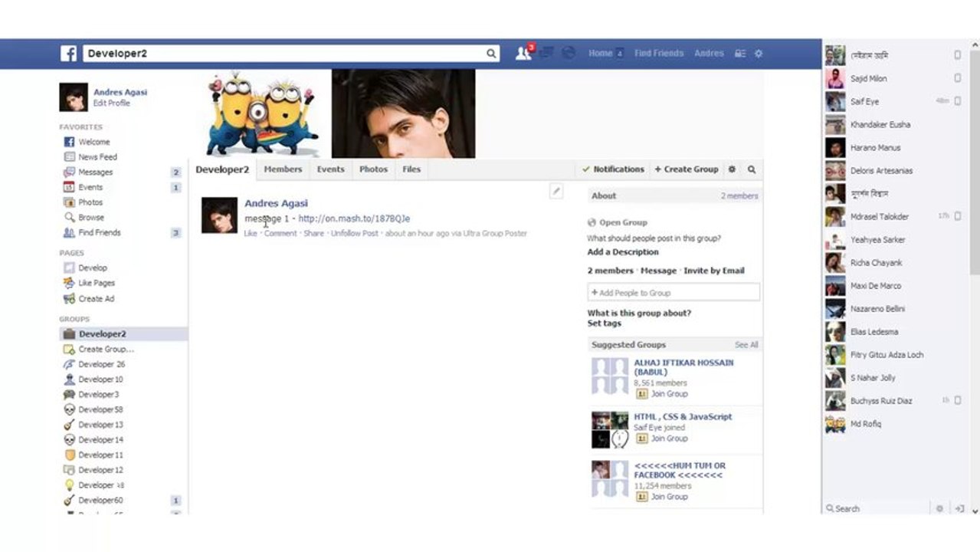Open News Feed in sidebar
The image size is (980, 552).
point(97,157)
